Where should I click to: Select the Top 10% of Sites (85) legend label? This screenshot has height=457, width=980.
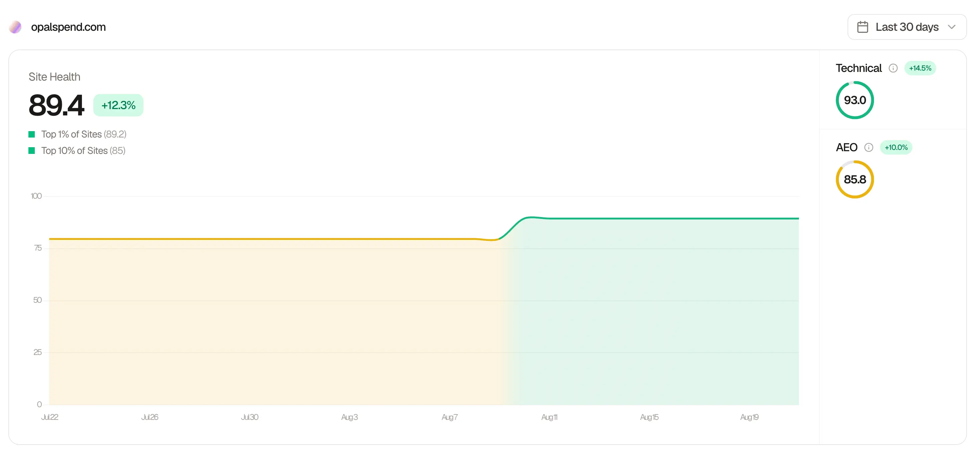[83, 151]
